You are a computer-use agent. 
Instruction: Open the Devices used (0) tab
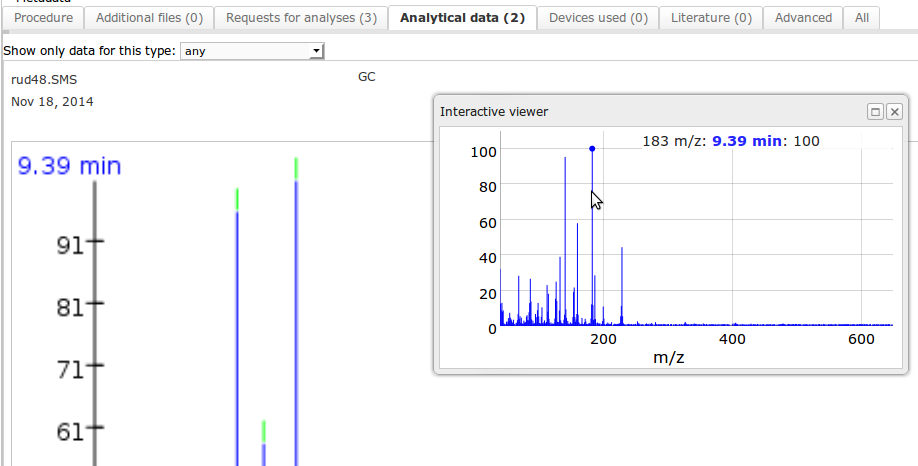tap(598, 18)
